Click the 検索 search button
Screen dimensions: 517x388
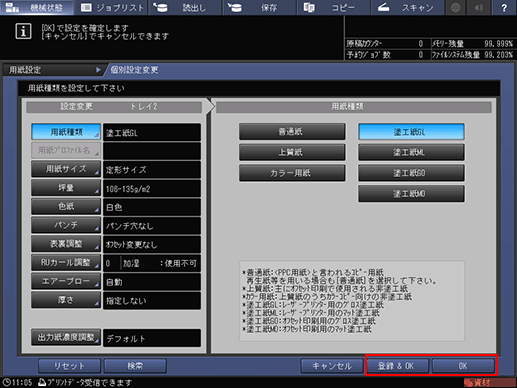pos(135,366)
